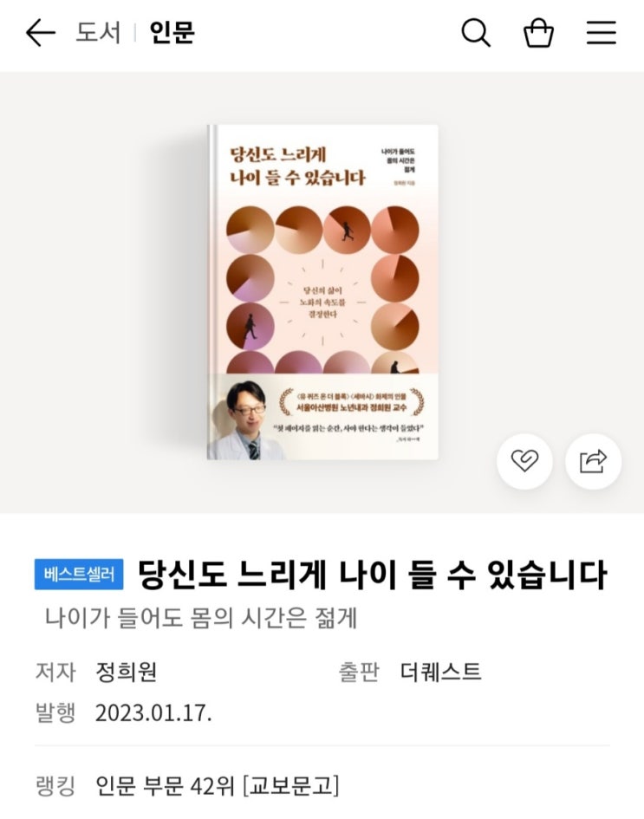Open the shopping bag cart icon

(x=538, y=32)
